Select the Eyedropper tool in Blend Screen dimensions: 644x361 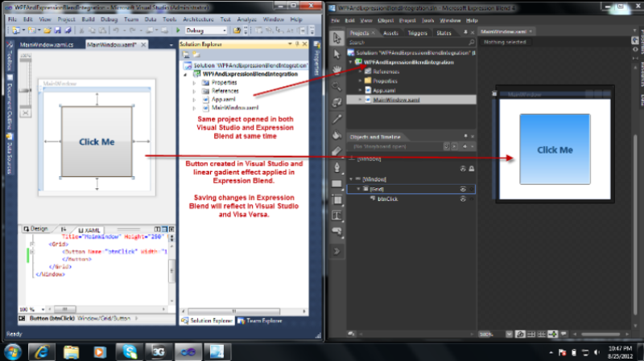[336, 119]
